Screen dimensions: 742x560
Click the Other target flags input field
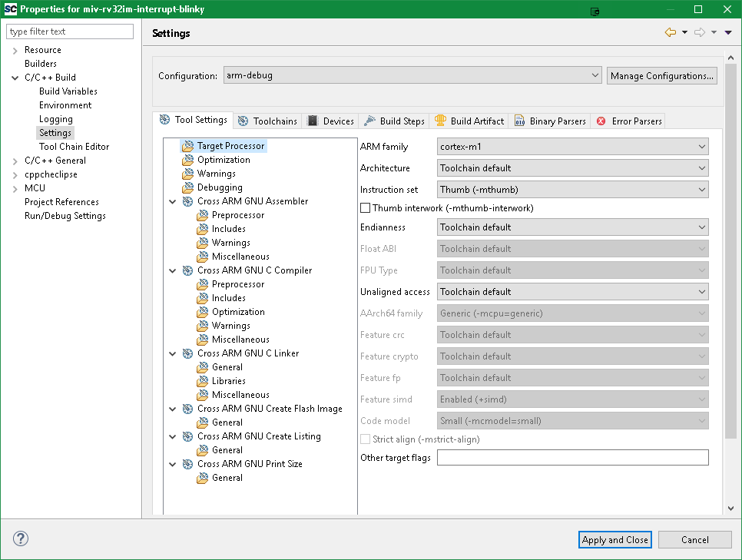(572, 457)
